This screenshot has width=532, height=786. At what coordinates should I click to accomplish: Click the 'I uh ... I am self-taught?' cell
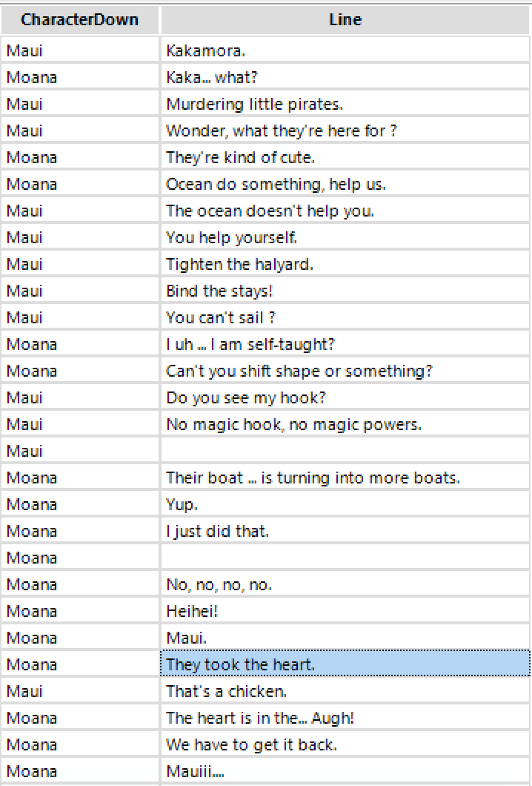(x=345, y=344)
